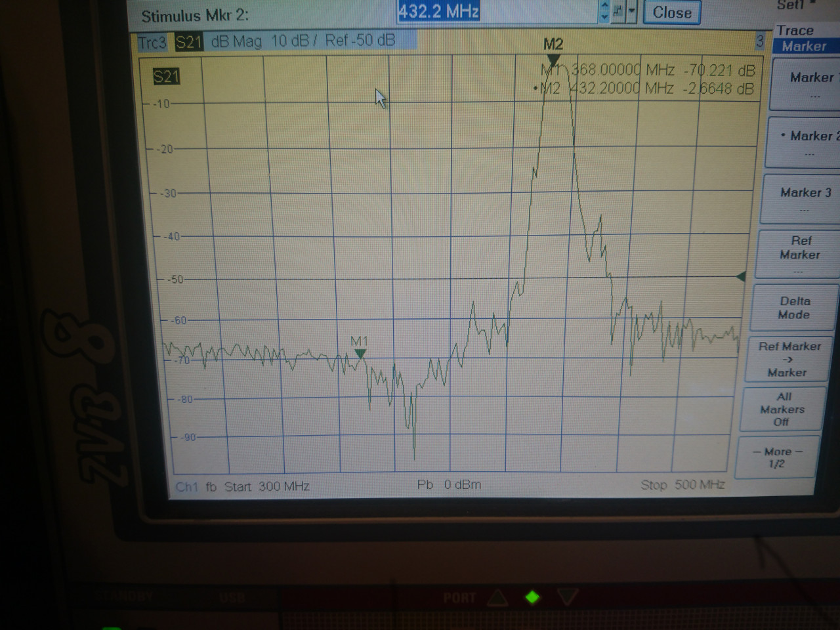Select the Marker 3 softkey

(801, 199)
